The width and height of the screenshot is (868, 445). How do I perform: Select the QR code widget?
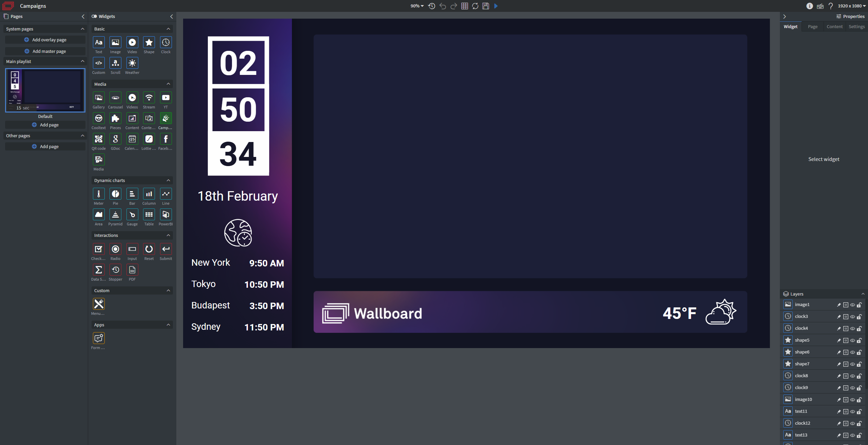[99, 139]
